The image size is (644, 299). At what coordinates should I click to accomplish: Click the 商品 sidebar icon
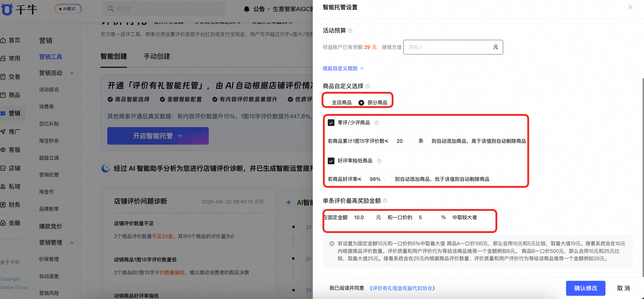point(3,95)
